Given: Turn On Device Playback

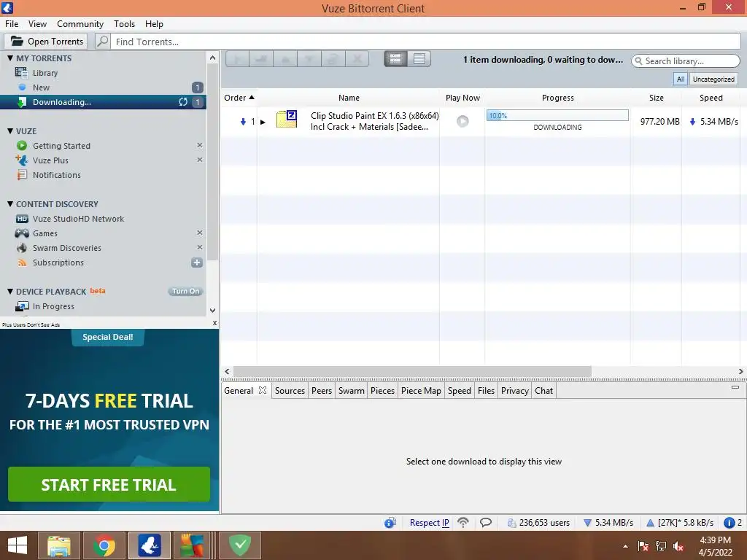Looking at the screenshot, I should 186,291.
